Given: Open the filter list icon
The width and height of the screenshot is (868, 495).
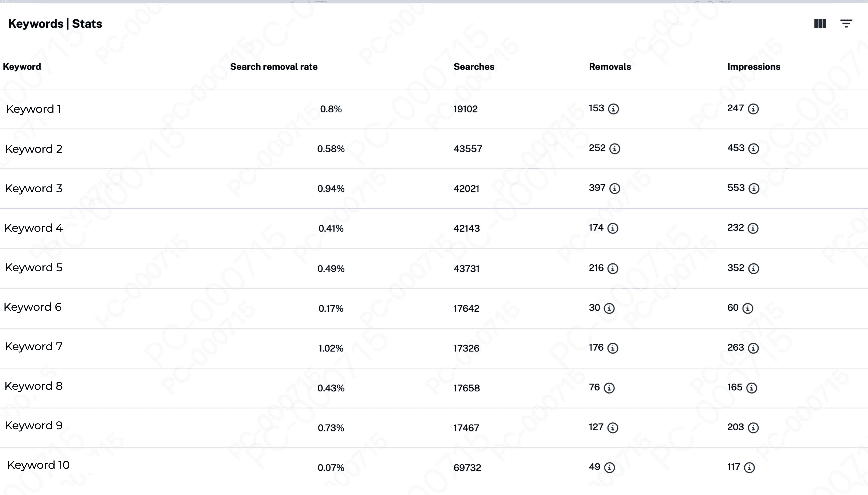Looking at the screenshot, I should pyautogui.click(x=846, y=24).
